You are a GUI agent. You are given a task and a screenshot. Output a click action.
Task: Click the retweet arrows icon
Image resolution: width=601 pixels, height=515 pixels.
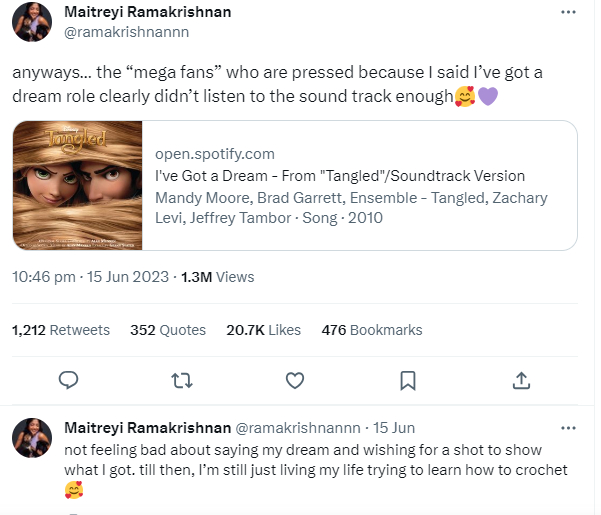click(x=182, y=380)
